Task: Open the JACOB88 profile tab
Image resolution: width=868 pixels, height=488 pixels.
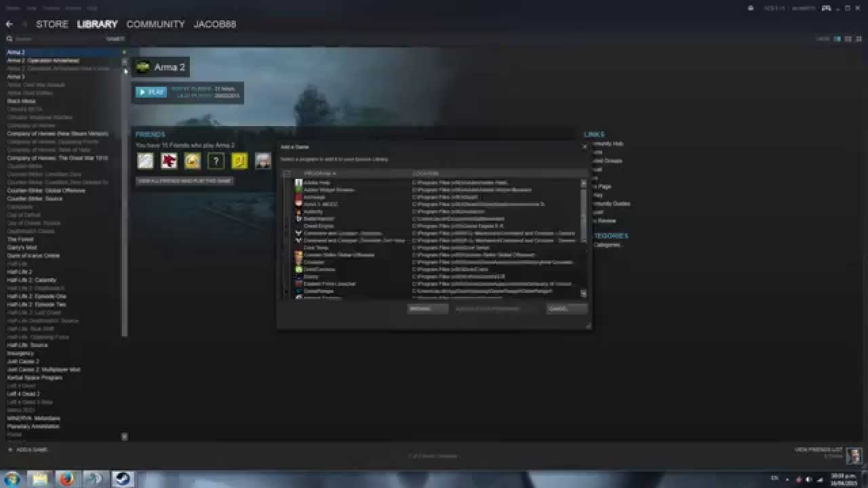Action: tap(215, 24)
